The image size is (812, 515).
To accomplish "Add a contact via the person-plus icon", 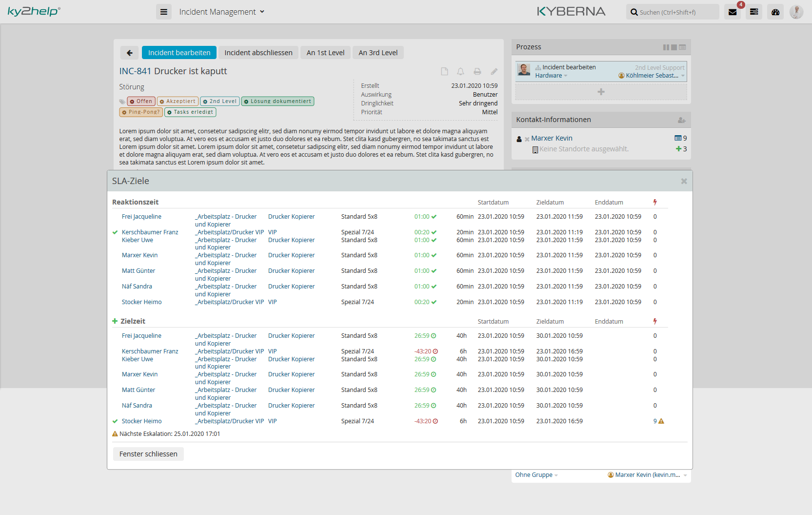I will point(681,120).
